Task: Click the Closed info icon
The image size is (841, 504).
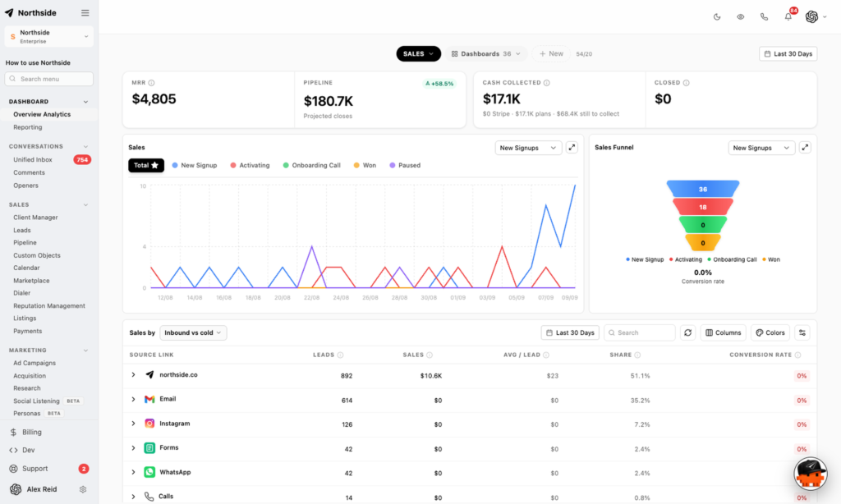Action: point(686,83)
